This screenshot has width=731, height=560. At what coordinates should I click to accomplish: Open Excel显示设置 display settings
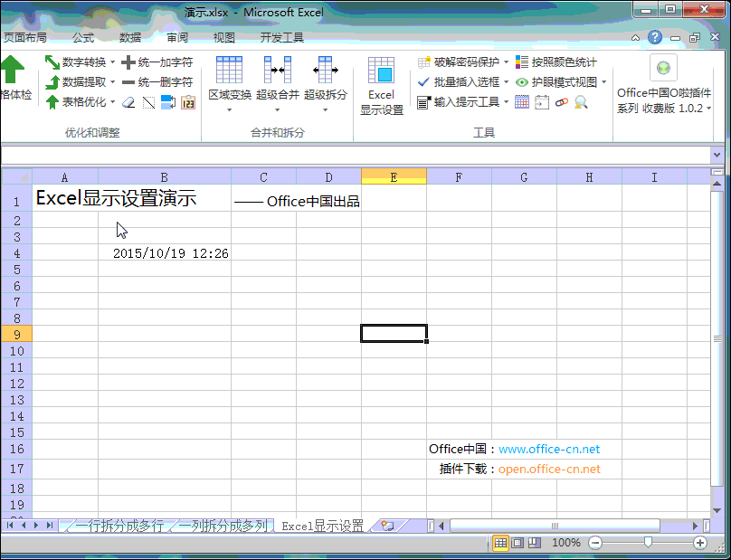click(x=382, y=86)
